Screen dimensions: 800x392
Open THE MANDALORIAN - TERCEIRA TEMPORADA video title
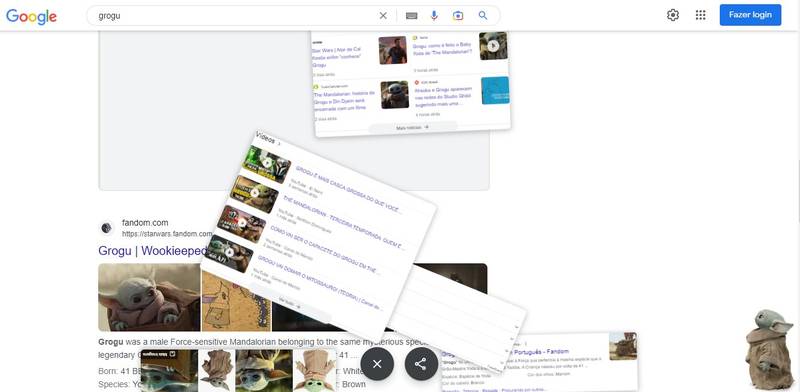pyautogui.click(x=343, y=222)
